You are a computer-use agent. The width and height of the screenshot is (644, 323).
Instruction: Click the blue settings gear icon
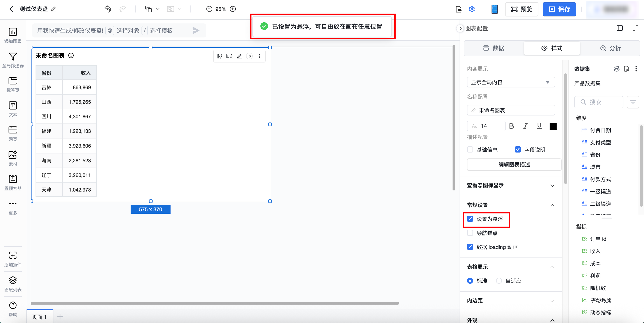tap(471, 9)
